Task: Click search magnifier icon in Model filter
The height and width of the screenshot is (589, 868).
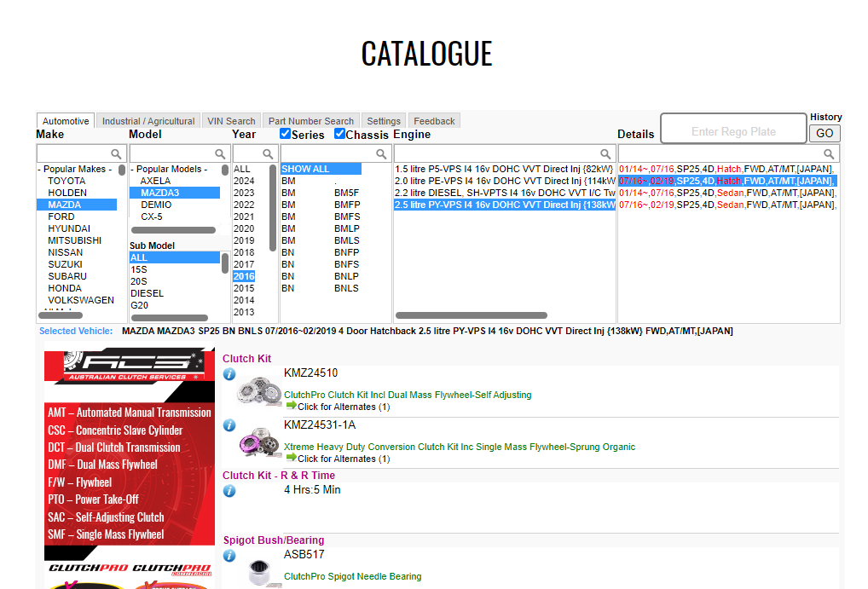Action: [220, 154]
